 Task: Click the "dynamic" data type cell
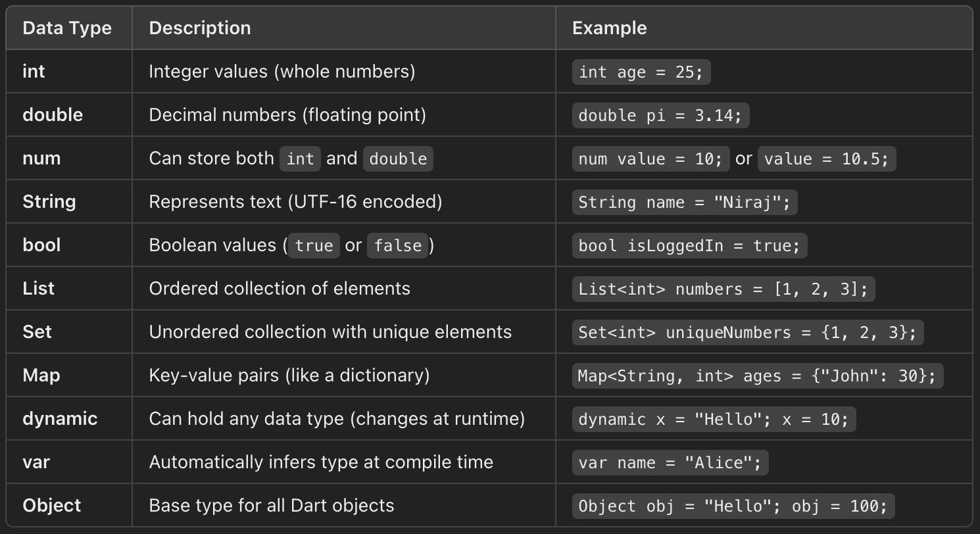click(60, 419)
